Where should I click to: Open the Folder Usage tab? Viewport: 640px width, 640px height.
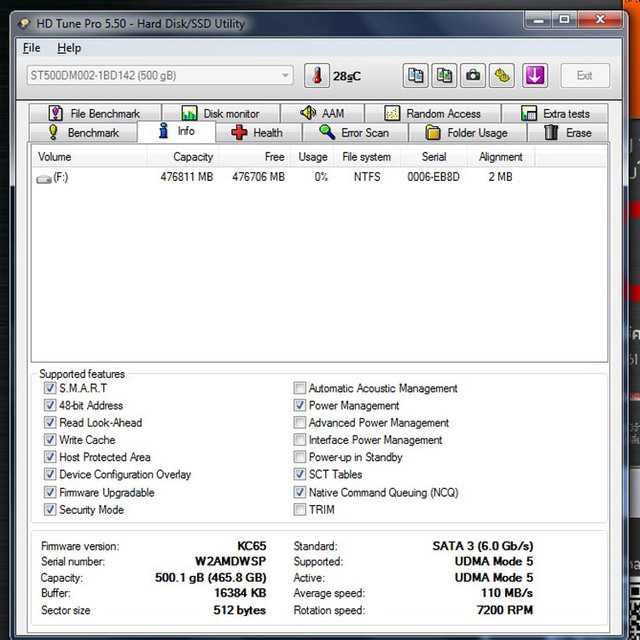tap(467, 132)
